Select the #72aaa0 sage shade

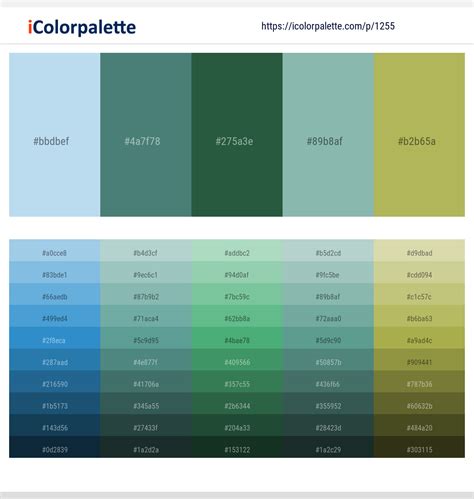coord(328,316)
